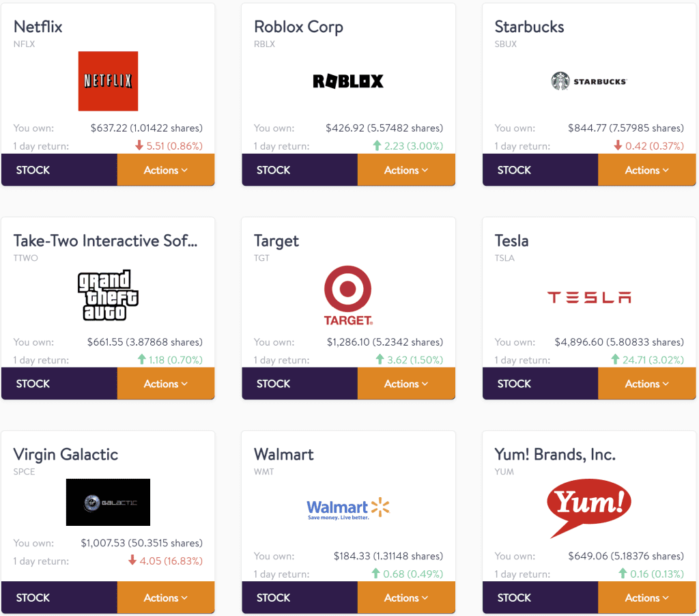Click the Virgin Galactic logo thumbnail
Image resolution: width=699 pixels, height=616 pixels.
(x=108, y=502)
